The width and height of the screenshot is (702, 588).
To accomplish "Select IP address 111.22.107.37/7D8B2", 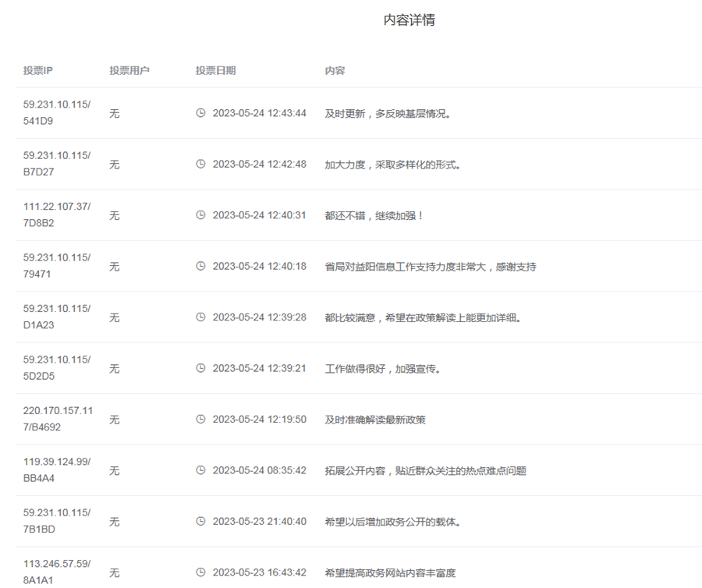I will click(x=56, y=214).
